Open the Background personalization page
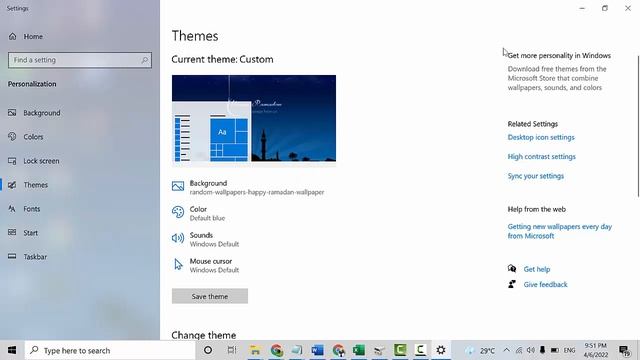Screen dimensions: 640x360 click(34, 113)
